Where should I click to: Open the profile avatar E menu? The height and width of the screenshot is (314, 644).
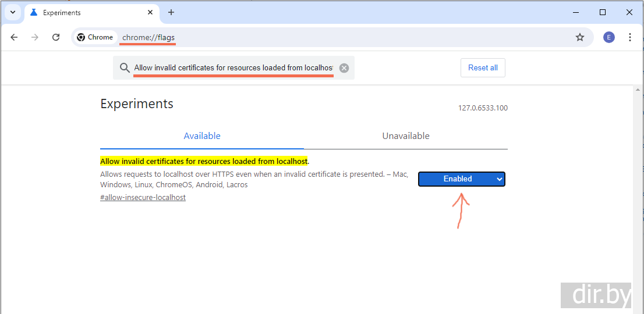tap(608, 37)
